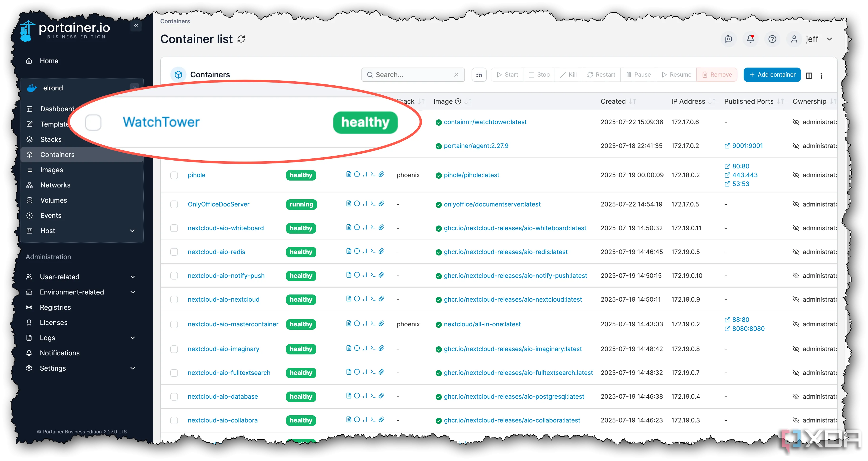This screenshot has height=461, width=868.
Task: Click the Add container button
Action: click(x=772, y=75)
